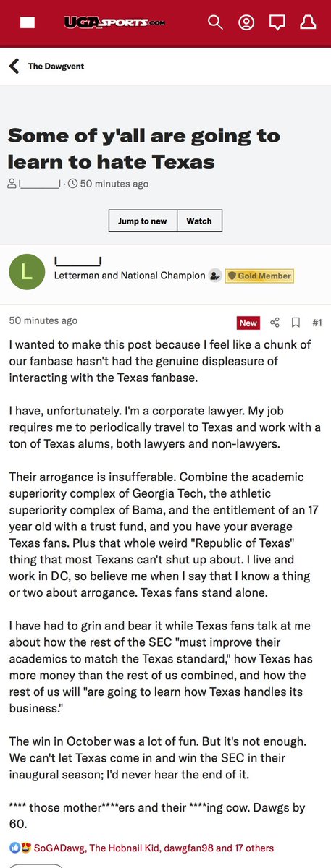
Task: Go back to The Dawgvent forum
Action: point(56,67)
